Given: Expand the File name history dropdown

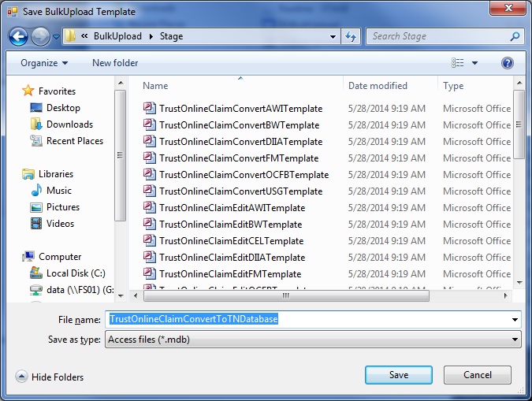Looking at the screenshot, I should pyautogui.click(x=515, y=320).
